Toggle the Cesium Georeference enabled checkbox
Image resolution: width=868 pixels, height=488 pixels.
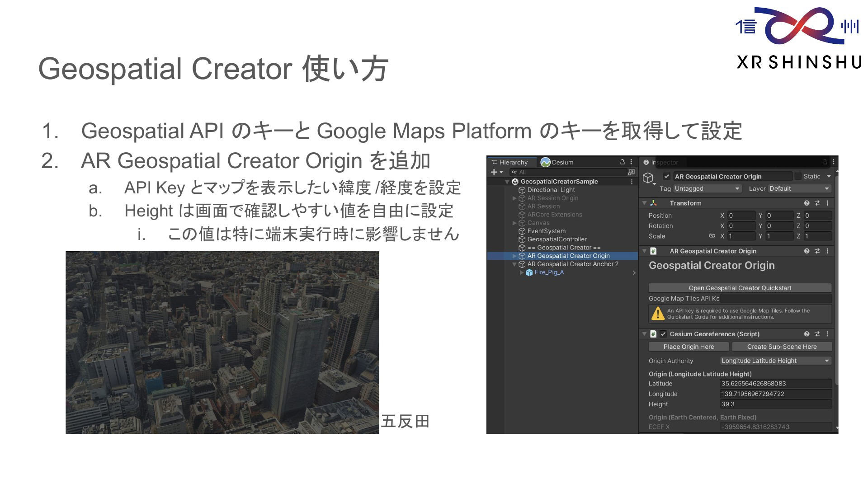[663, 334]
